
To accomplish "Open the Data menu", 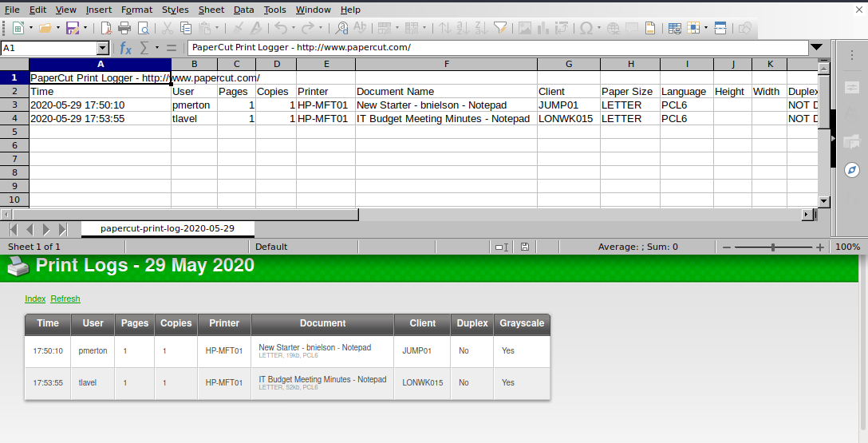I will click(243, 10).
